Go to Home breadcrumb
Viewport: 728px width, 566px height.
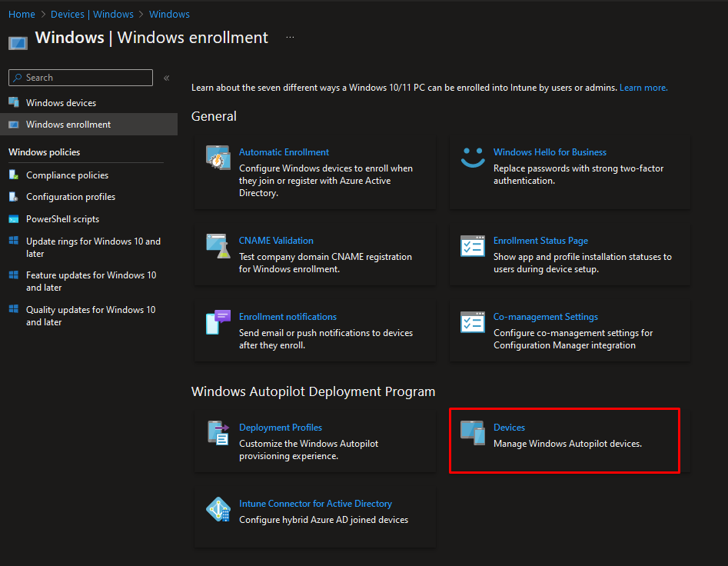(22, 15)
